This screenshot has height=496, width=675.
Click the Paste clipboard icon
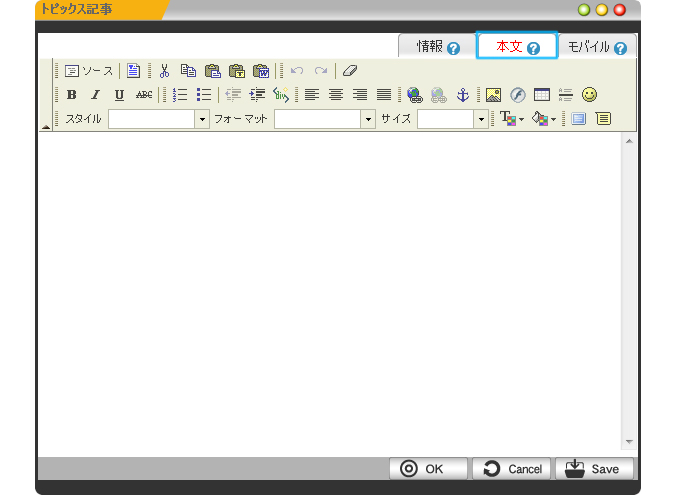[213, 71]
